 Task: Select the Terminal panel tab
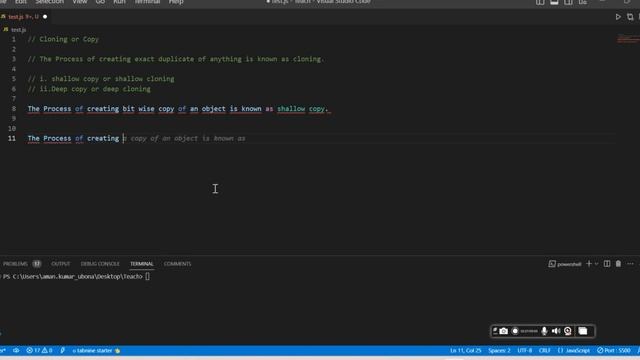point(142,264)
